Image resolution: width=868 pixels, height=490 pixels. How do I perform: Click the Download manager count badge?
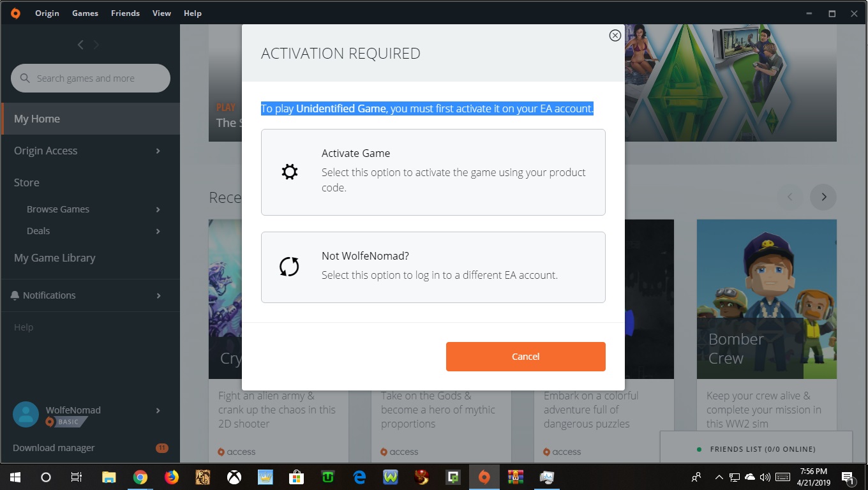[162, 448]
